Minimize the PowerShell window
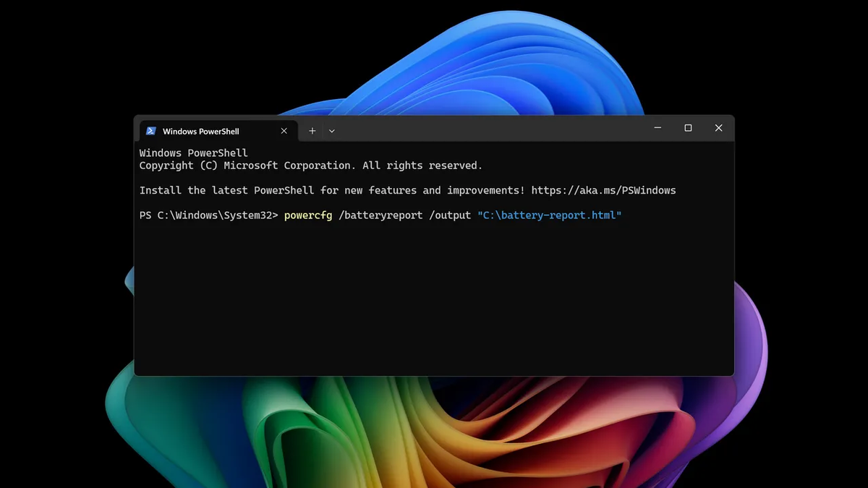 click(658, 128)
